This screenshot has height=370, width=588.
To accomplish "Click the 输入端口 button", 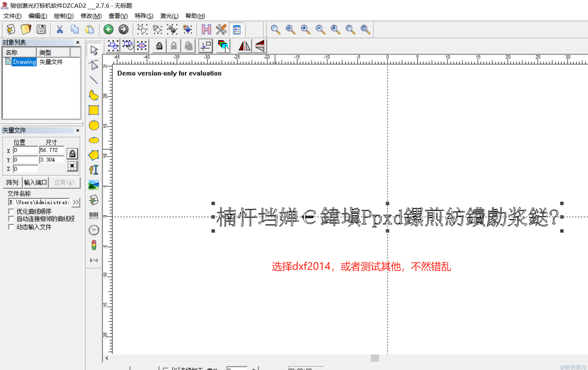I will [x=36, y=182].
